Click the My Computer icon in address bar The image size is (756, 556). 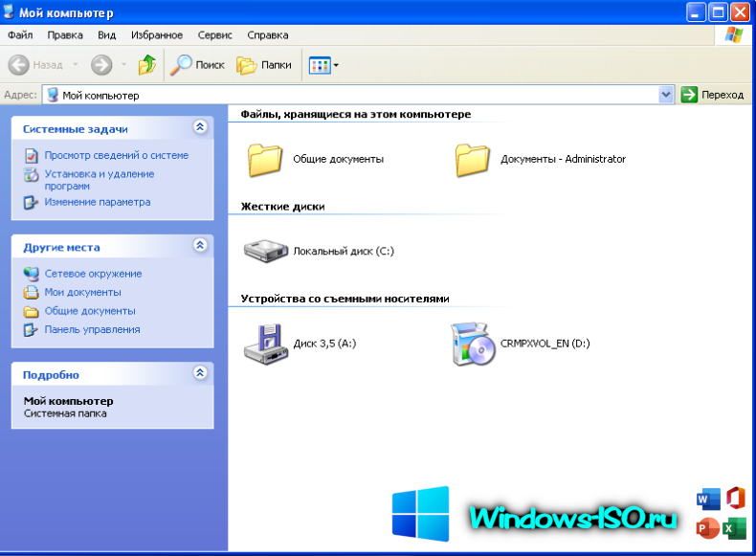[53, 95]
